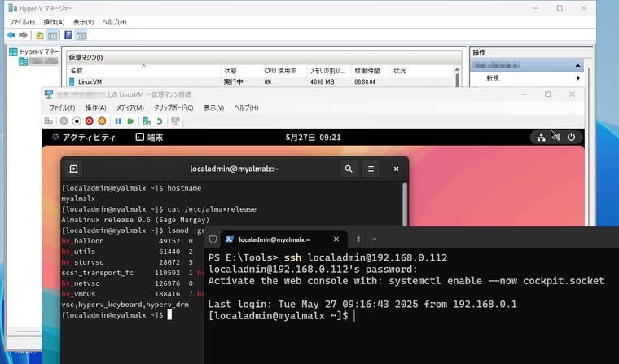This screenshot has width=619, height=364.
Task: Click the greyed Start VM icon in VM toolbar
Action: pyautogui.click(x=64, y=121)
